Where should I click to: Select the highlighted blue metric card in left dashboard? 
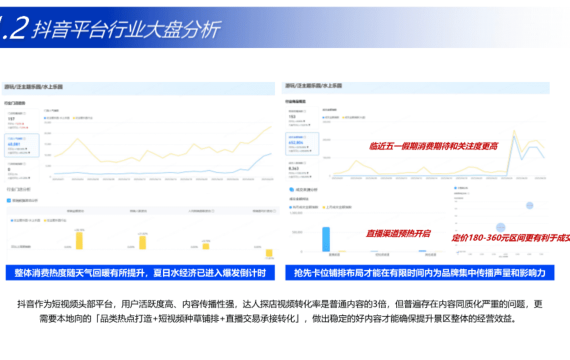point(21,145)
